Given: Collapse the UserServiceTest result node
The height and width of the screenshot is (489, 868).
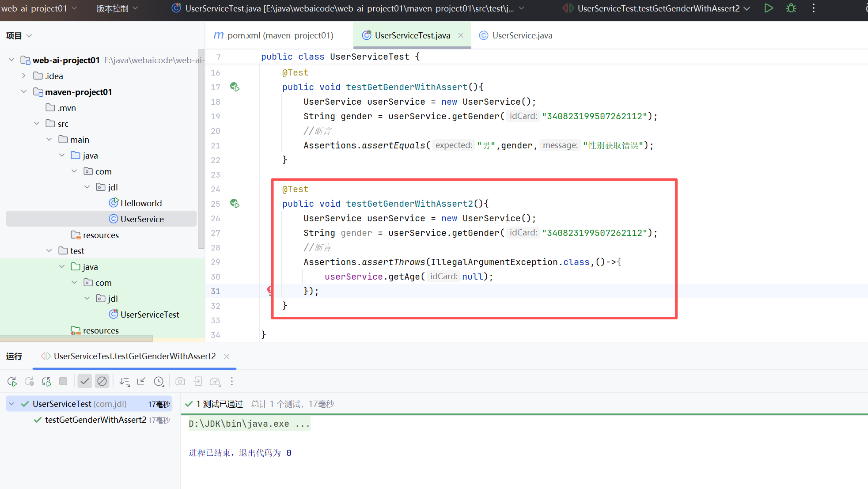Looking at the screenshot, I should tap(12, 404).
